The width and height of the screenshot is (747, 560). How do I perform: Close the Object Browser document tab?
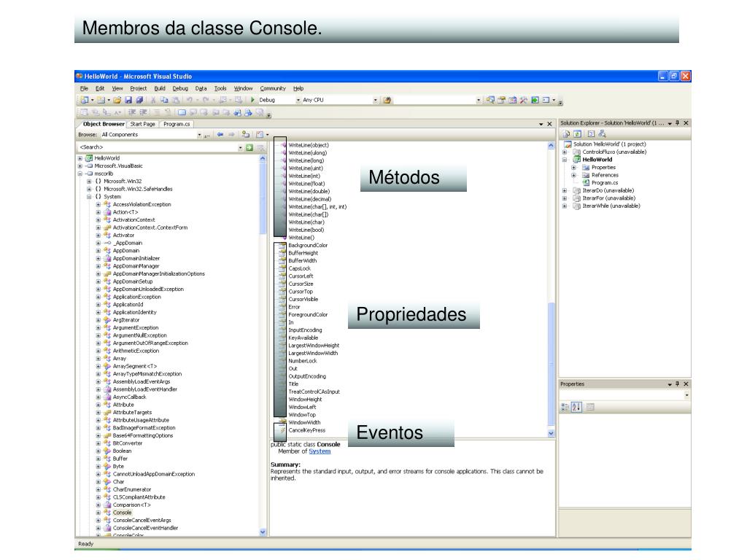tap(549, 124)
